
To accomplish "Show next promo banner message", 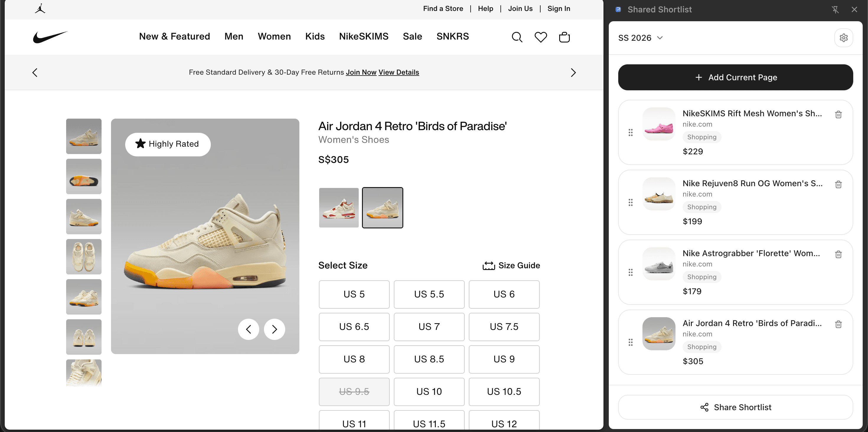I will (573, 72).
